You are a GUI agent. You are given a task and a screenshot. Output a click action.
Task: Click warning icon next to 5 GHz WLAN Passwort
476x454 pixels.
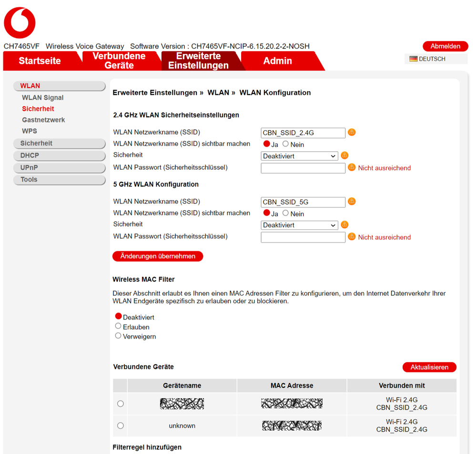(x=352, y=237)
